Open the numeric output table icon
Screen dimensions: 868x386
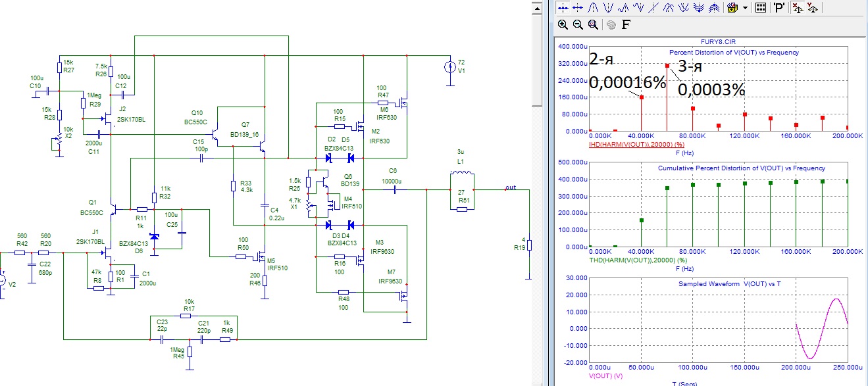click(761, 8)
